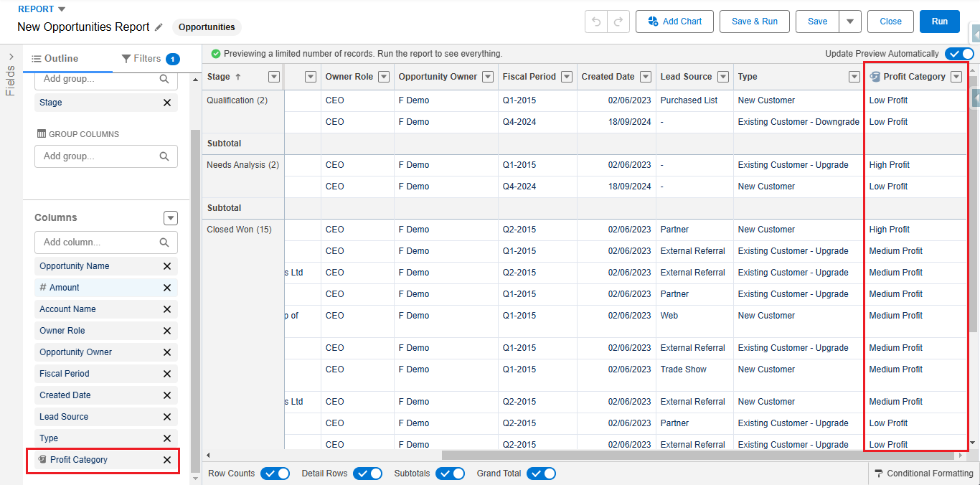The width and height of the screenshot is (980, 485).
Task: Remove the Profit Category column
Action: coord(167,460)
